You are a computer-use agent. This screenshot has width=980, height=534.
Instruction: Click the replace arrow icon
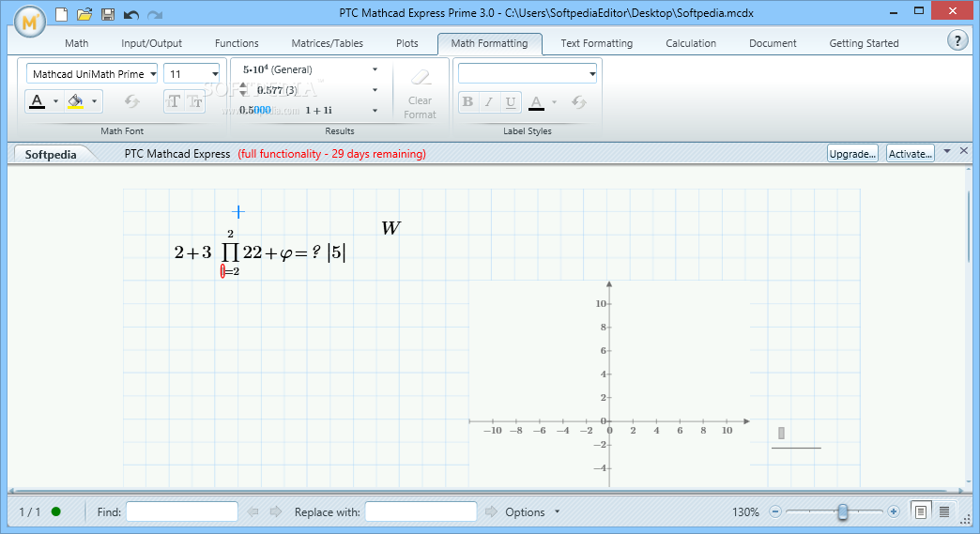[x=491, y=511]
